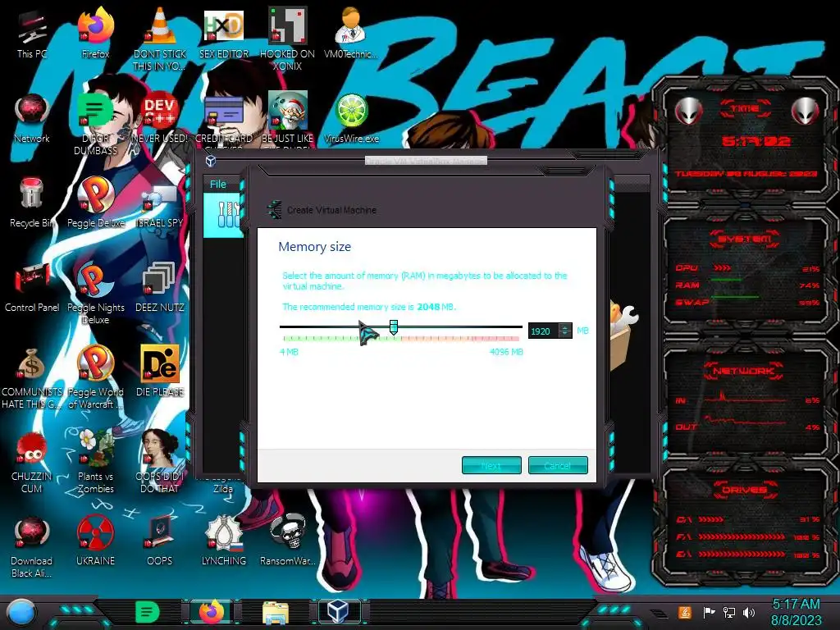Open the VLC cone desktop shortcut
Image resolution: width=840 pixels, height=630 pixels.
[160, 38]
